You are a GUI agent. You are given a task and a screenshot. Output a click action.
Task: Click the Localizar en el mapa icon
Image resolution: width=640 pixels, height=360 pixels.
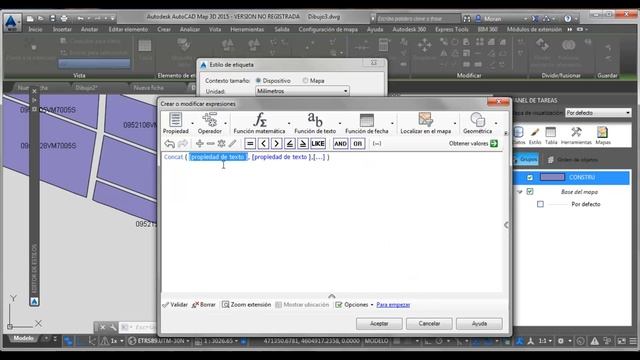425,123
